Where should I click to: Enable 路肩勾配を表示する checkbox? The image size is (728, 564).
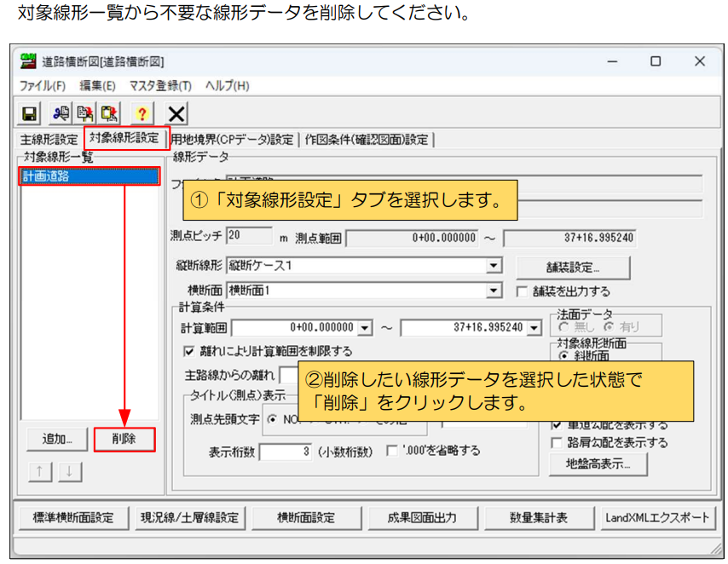(x=556, y=443)
